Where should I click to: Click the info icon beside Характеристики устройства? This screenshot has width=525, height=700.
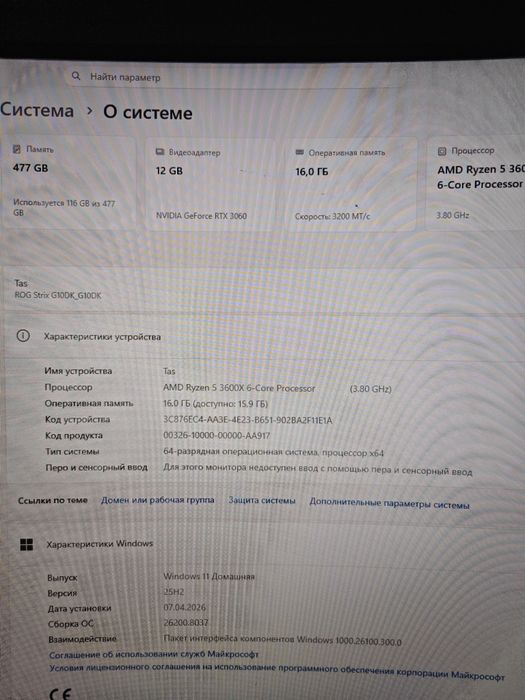[x=23, y=336]
